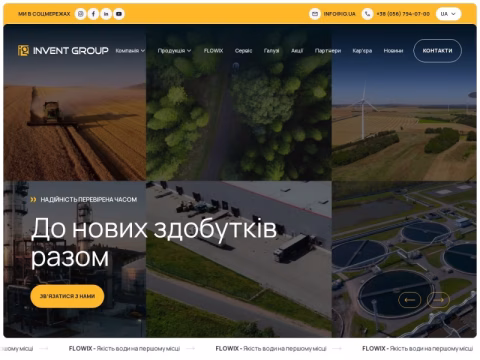Open the UA language dropdown
The width and height of the screenshot is (480, 360).
click(x=448, y=14)
